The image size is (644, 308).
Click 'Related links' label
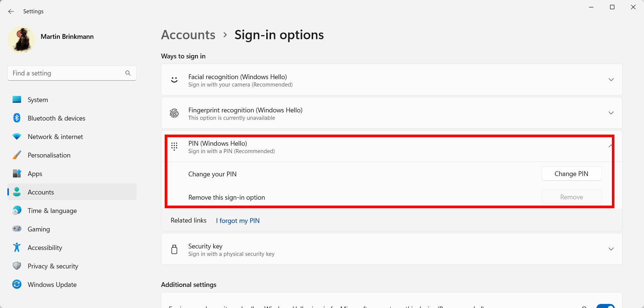pyautogui.click(x=188, y=220)
